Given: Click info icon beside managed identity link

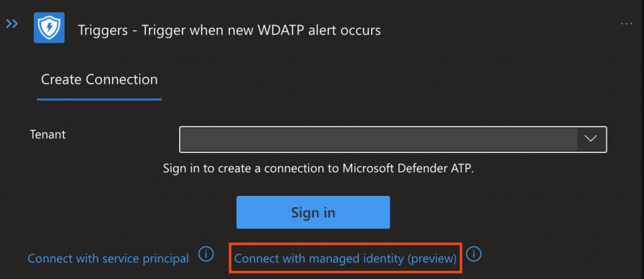Looking at the screenshot, I should click(x=474, y=254).
